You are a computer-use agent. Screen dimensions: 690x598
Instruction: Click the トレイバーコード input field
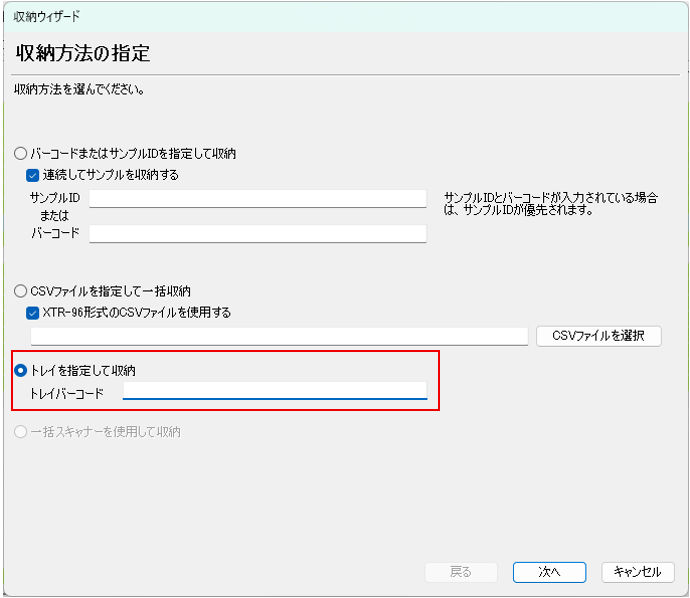coord(274,390)
